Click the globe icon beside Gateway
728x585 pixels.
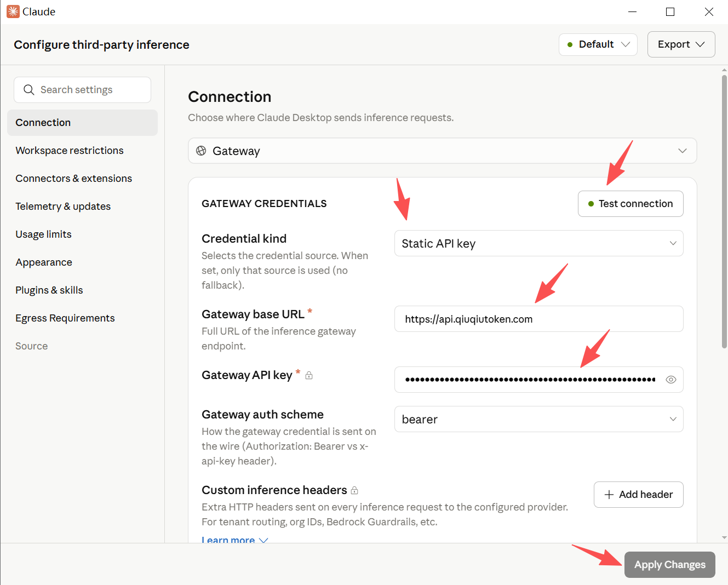pos(201,151)
